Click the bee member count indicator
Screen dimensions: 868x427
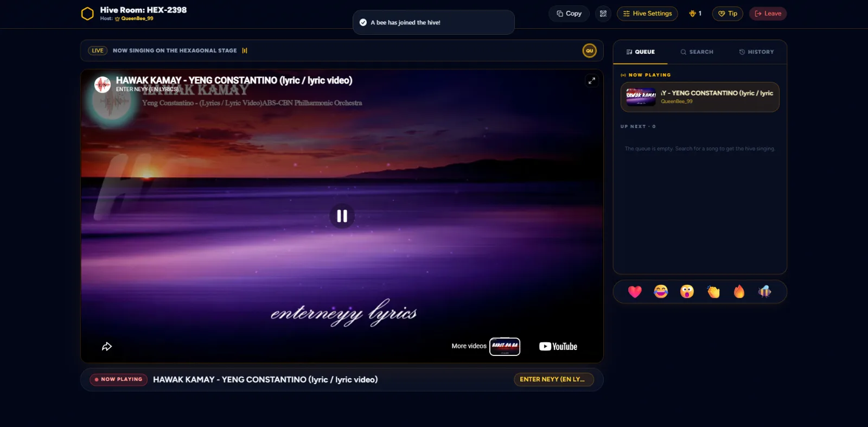pyautogui.click(x=695, y=14)
